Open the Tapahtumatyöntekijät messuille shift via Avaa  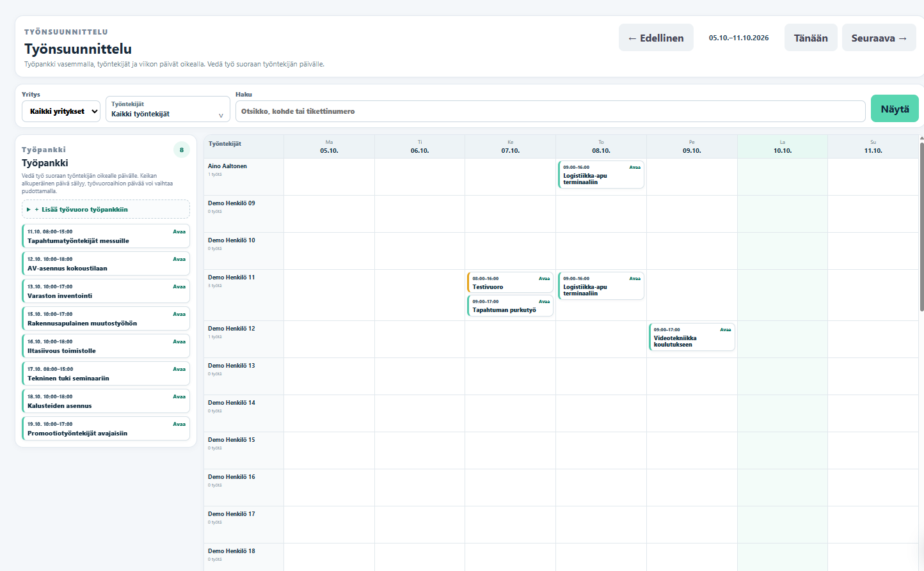(179, 231)
